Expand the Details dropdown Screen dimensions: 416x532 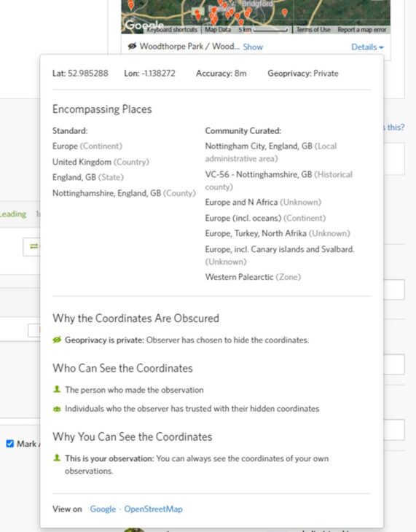click(367, 47)
